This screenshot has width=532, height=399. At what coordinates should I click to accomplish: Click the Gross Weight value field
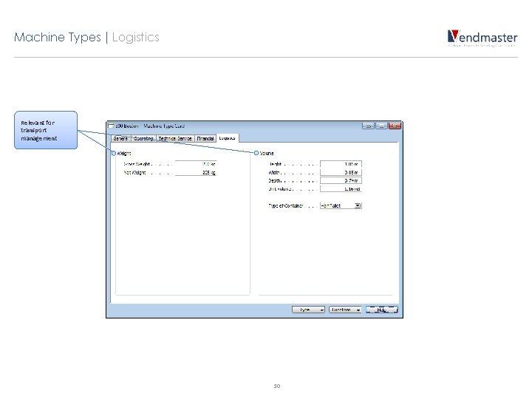pyautogui.click(x=196, y=164)
